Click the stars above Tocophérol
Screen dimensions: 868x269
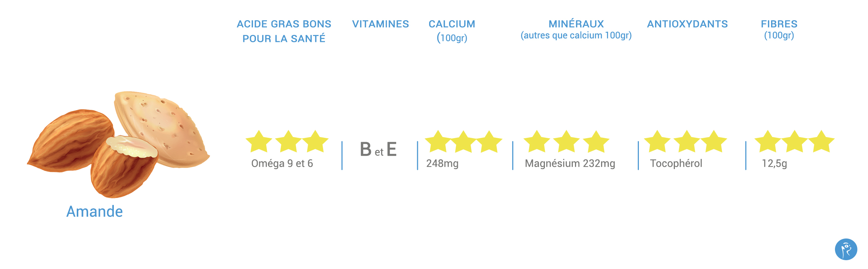(686, 141)
